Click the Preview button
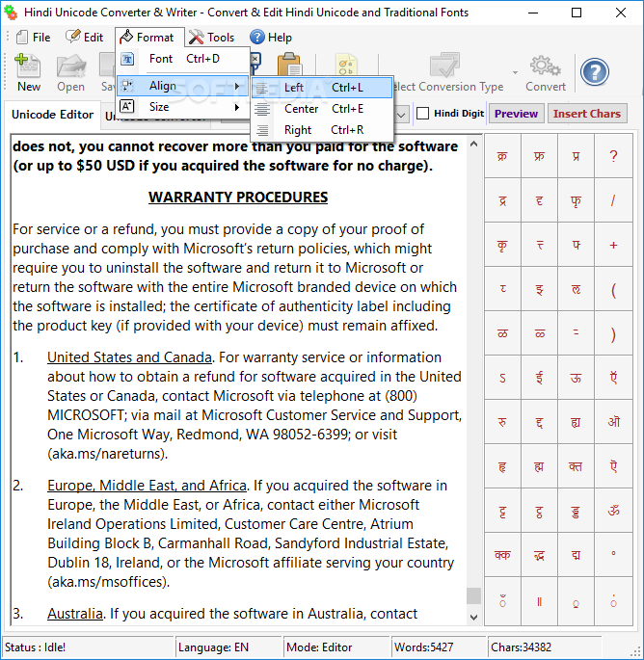 516,114
